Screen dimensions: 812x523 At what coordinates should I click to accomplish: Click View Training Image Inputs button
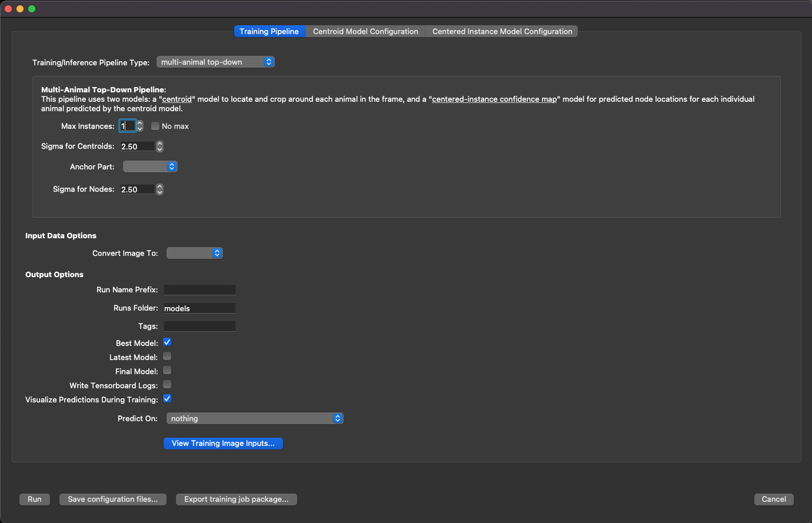point(223,444)
